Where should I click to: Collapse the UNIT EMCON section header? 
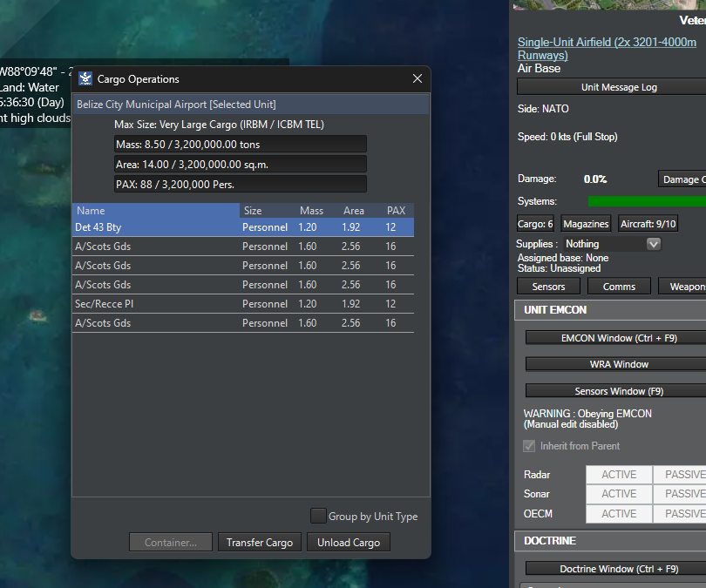pyautogui.click(x=610, y=310)
